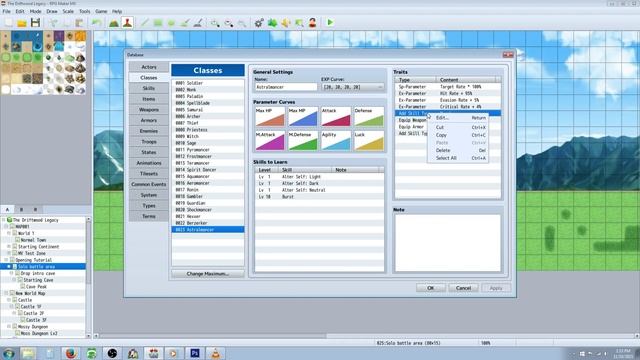Open Firefox from the taskbar

pyautogui.click(x=71, y=353)
